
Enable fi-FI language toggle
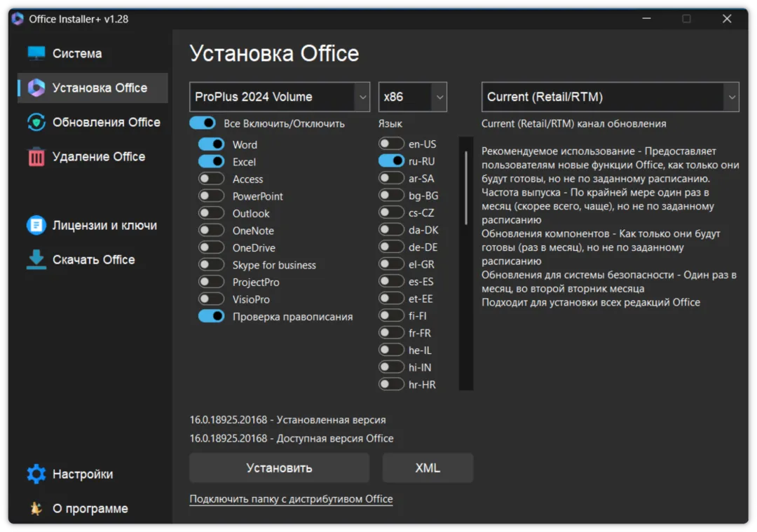pyautogui.click(x=391, y=315)
